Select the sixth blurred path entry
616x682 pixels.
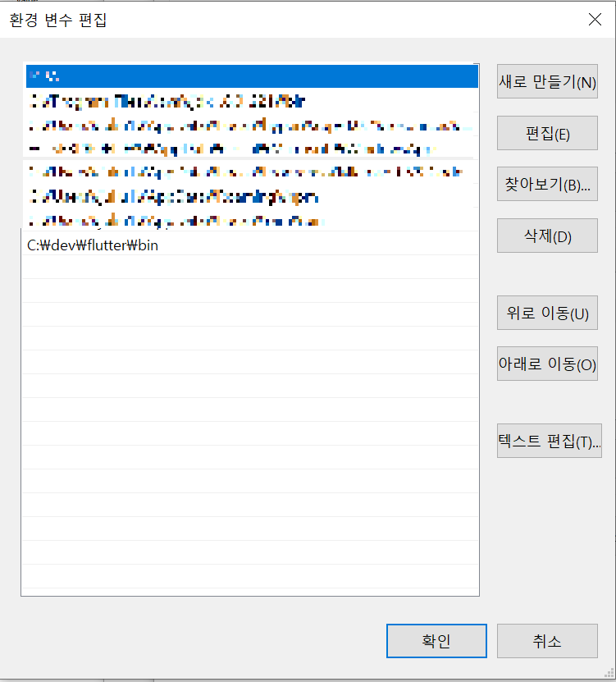point(250,197)
